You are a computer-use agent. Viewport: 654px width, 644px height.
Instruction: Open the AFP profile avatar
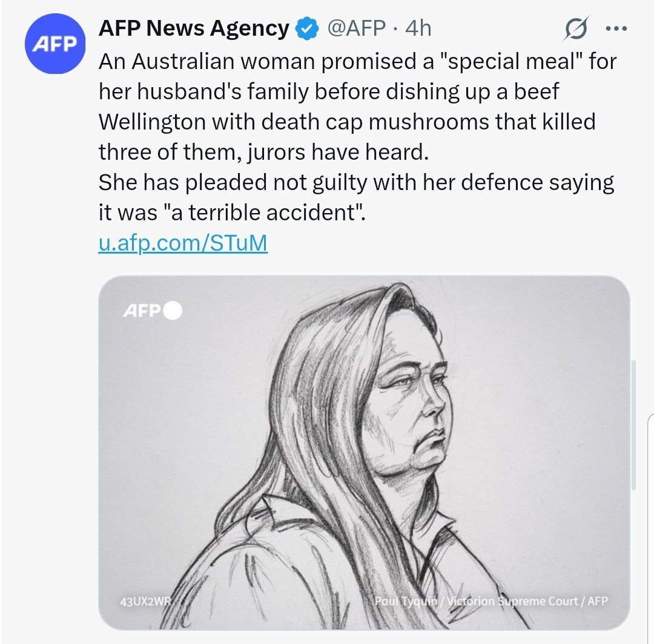[54, 44]
